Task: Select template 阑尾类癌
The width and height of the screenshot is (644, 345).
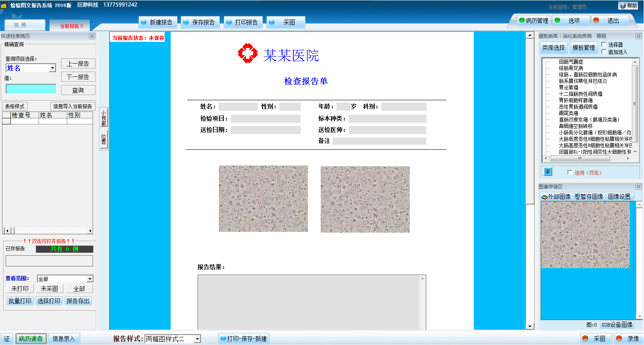Action: pyautogui.click(x=568, y=113)
